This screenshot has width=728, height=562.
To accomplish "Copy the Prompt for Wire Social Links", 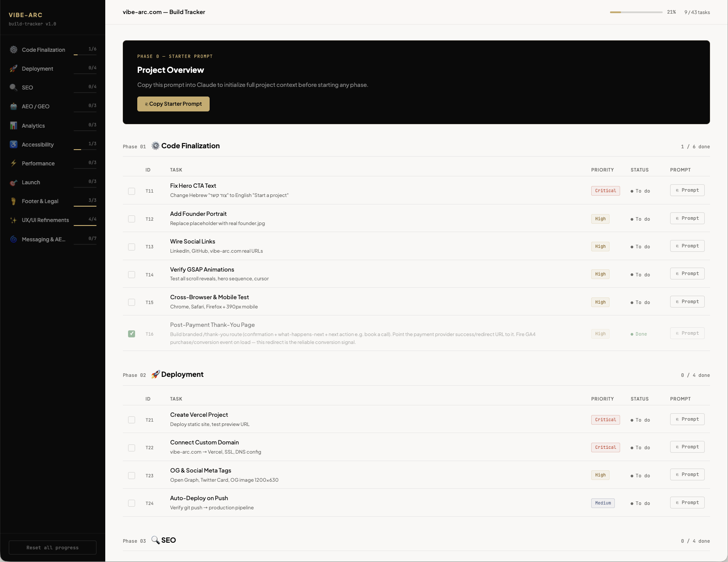I will [687, 246].
